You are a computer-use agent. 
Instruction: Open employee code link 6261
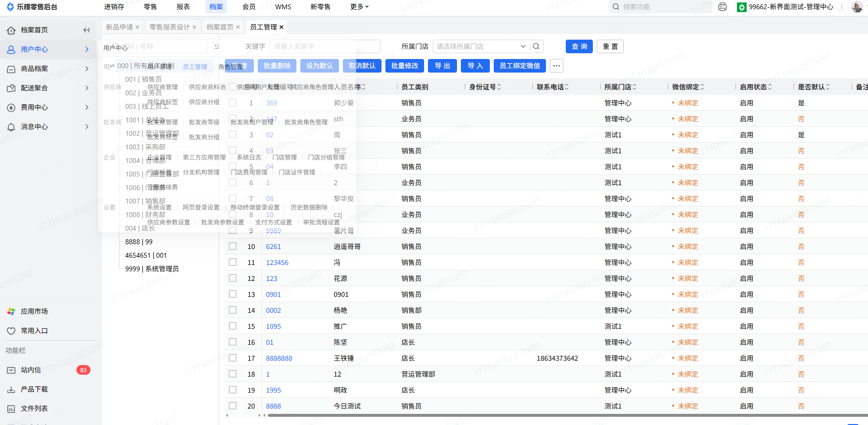coord(273,247)
